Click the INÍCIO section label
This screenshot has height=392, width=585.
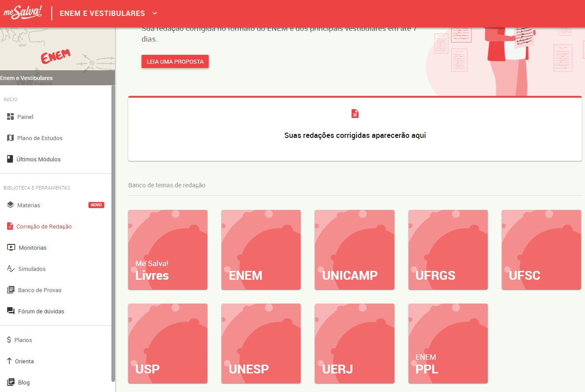click(x=11, y=99)
